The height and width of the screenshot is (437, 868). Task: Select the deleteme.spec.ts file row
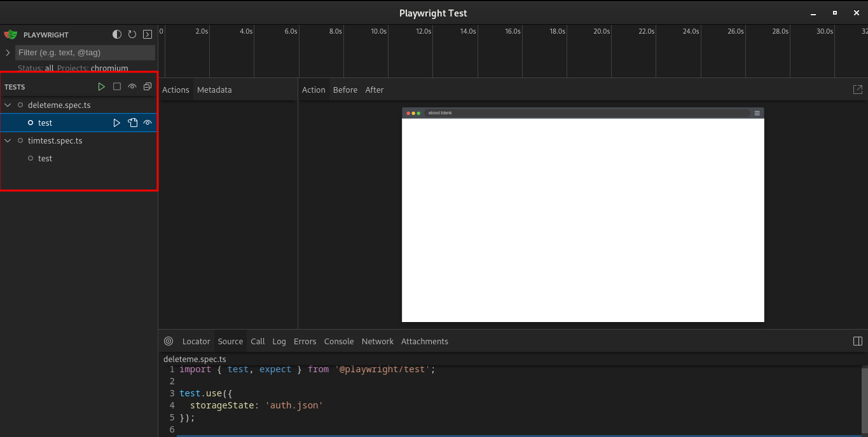point(78,105)
